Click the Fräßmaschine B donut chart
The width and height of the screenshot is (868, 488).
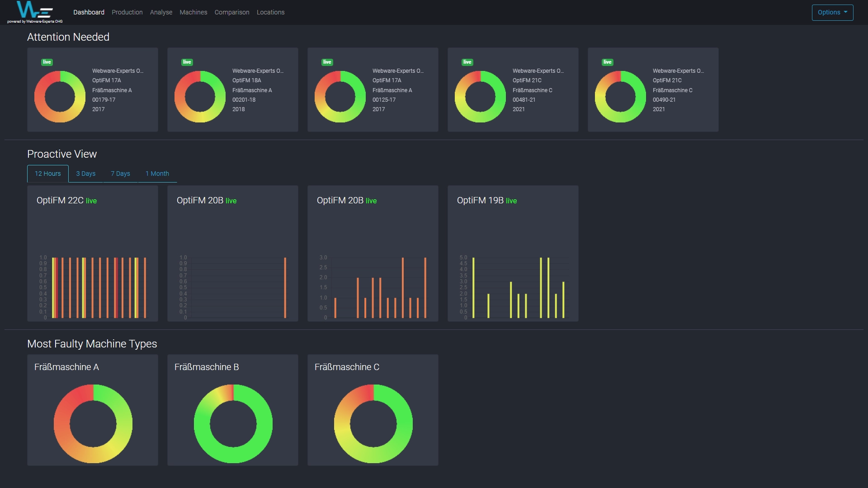232,423
